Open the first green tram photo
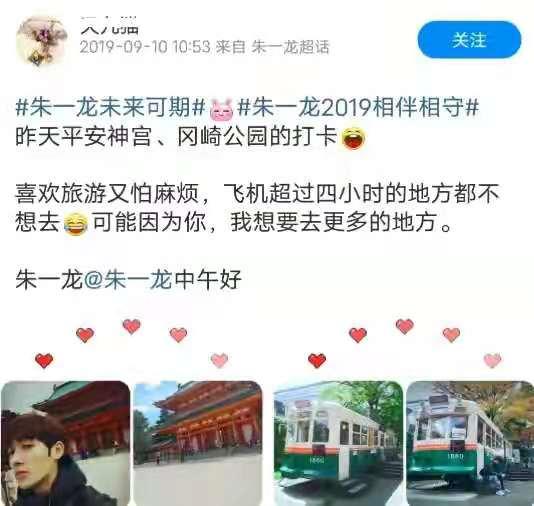This screenshot has height=506, width=534. (338, 443)
